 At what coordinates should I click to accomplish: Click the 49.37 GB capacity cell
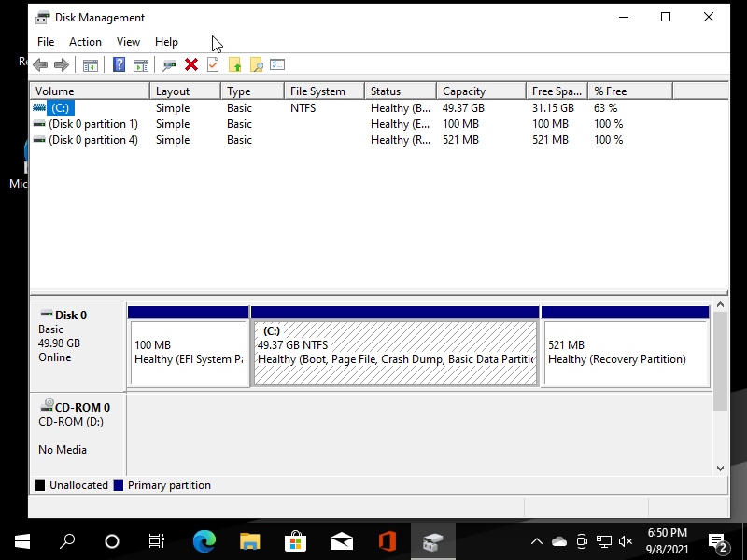click(463, 108)
